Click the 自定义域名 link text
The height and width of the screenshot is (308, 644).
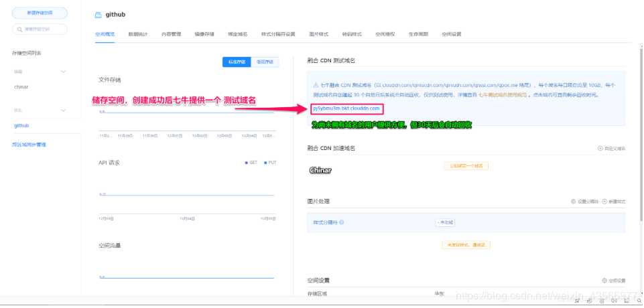[x=615, y=149]
